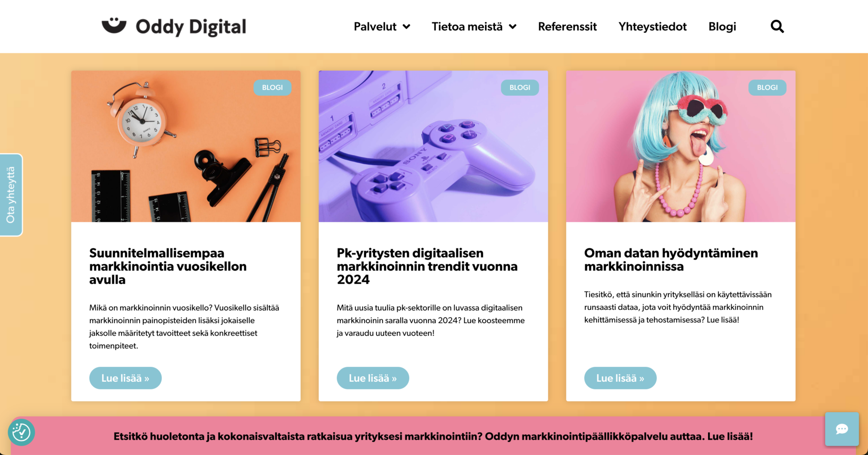Open the game controller article thumbnail
The height and width of the screenshot is (455, 868).
433,146
